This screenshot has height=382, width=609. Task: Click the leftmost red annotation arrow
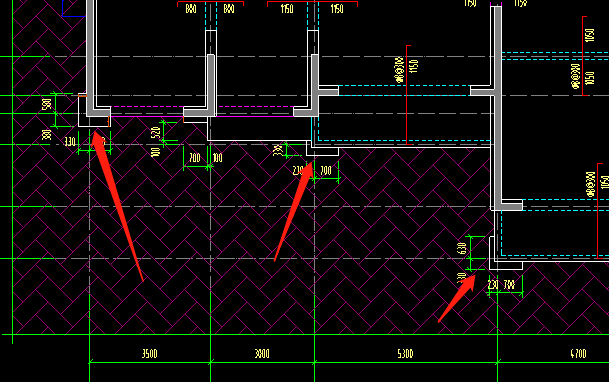pyautogui.click(x=117, y=206)
